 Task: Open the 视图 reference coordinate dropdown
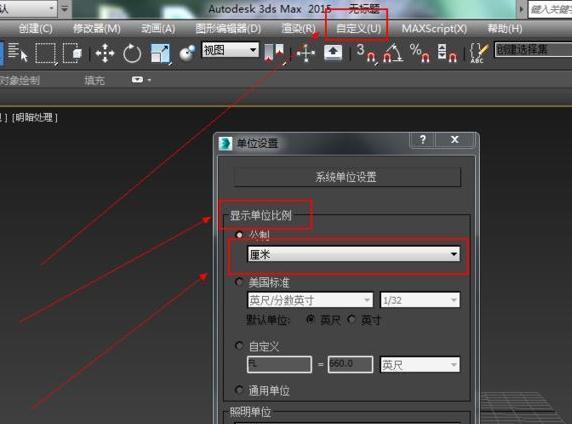pyautogui.click(x=230, y=50)
